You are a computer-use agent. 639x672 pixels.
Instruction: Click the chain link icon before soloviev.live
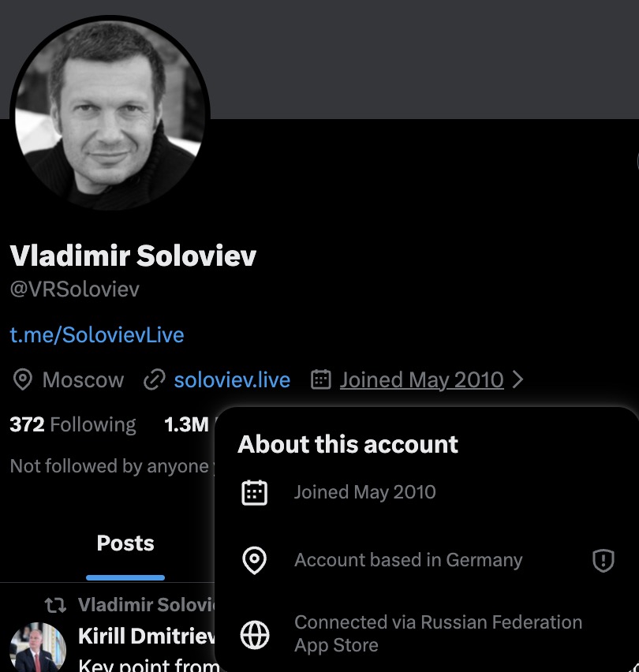154,380
